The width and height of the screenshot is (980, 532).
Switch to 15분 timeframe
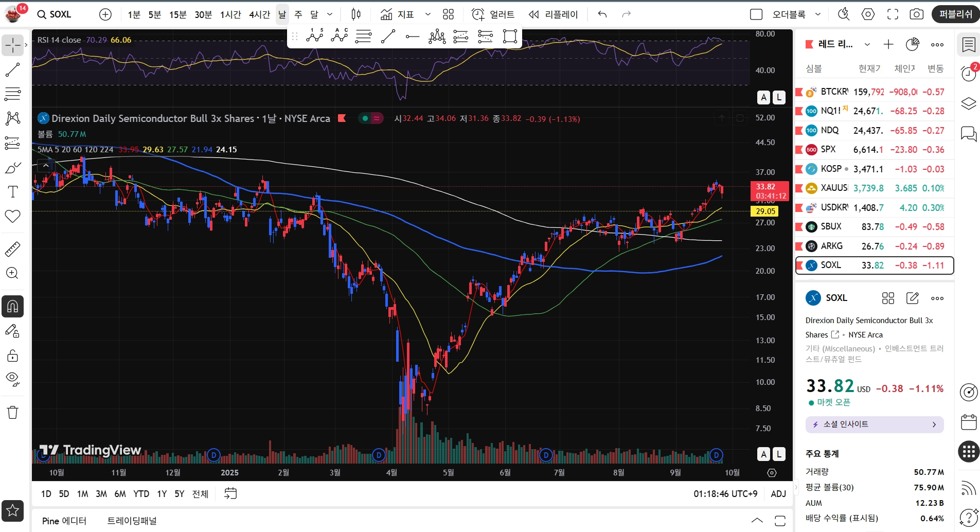coord(178,14)
